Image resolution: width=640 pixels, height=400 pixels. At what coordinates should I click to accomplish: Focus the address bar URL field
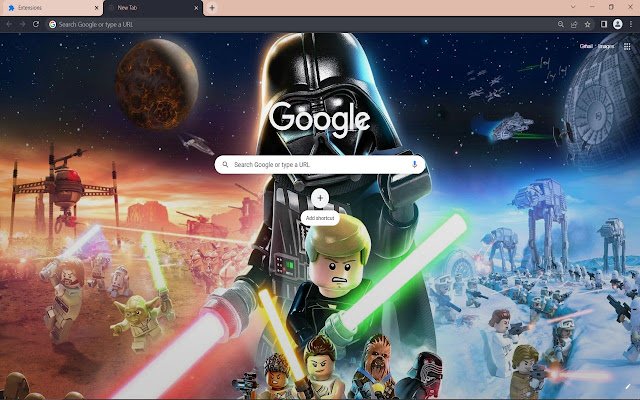[x=302, y=24]
